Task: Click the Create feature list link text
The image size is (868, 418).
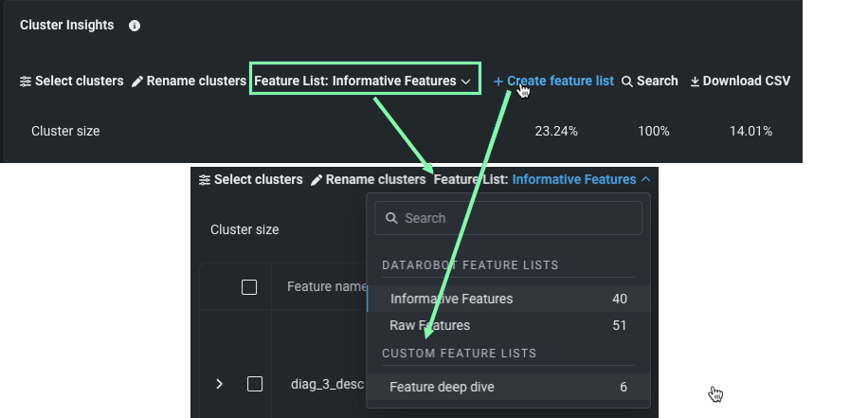Action: coord(560,82)
